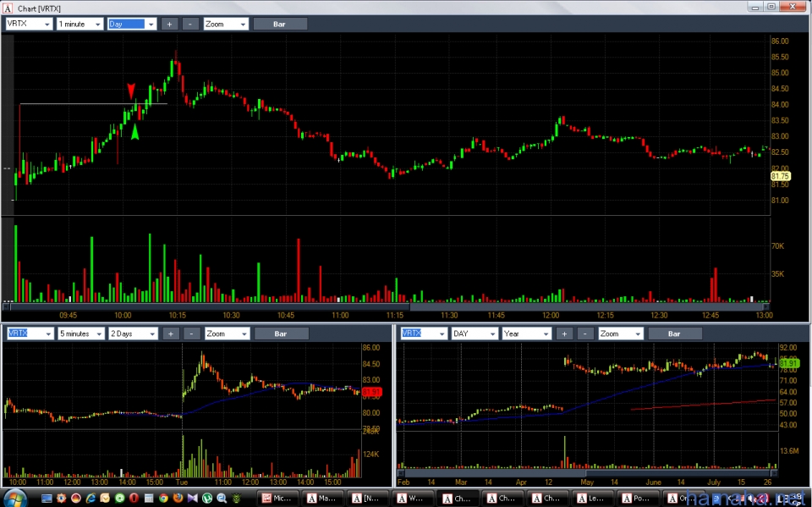Image resolution: width=812 pixels, height=507 pixels.
Task: Click the Show Desktop taskbar icon
Action: tap(47, 499)
